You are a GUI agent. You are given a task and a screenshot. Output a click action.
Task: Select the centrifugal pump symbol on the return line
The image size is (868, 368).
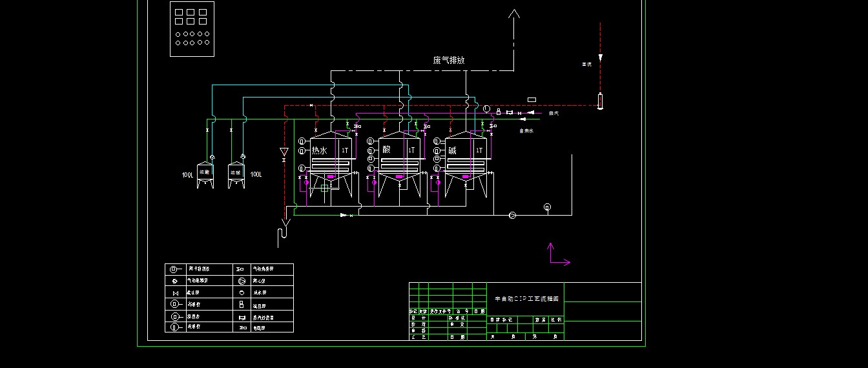[512, 215]
